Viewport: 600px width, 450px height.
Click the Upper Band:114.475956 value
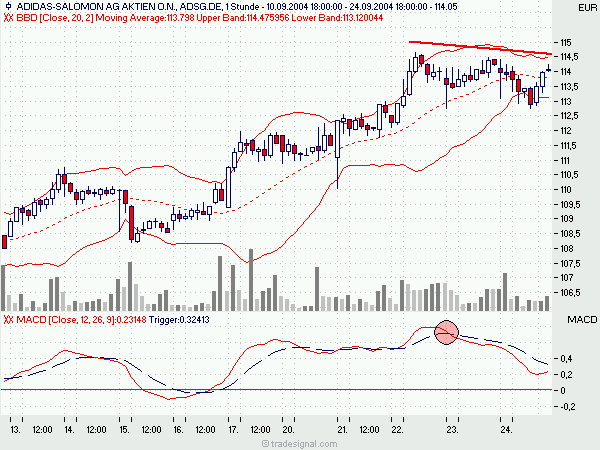243,18
